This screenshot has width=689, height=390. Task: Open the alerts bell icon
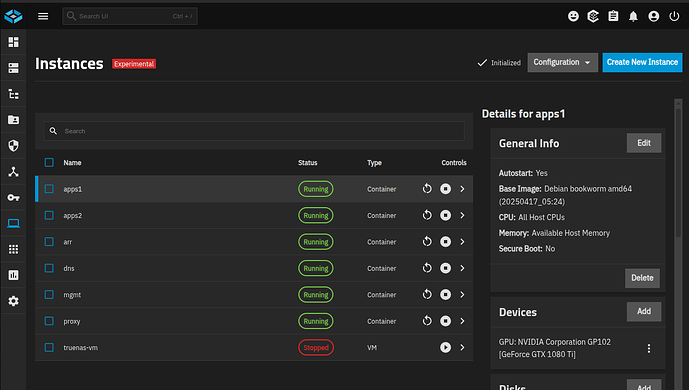(633, 16)
